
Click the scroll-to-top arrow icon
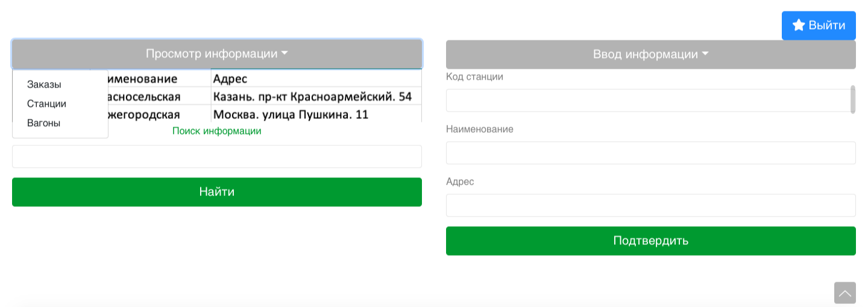click(845, 293)
